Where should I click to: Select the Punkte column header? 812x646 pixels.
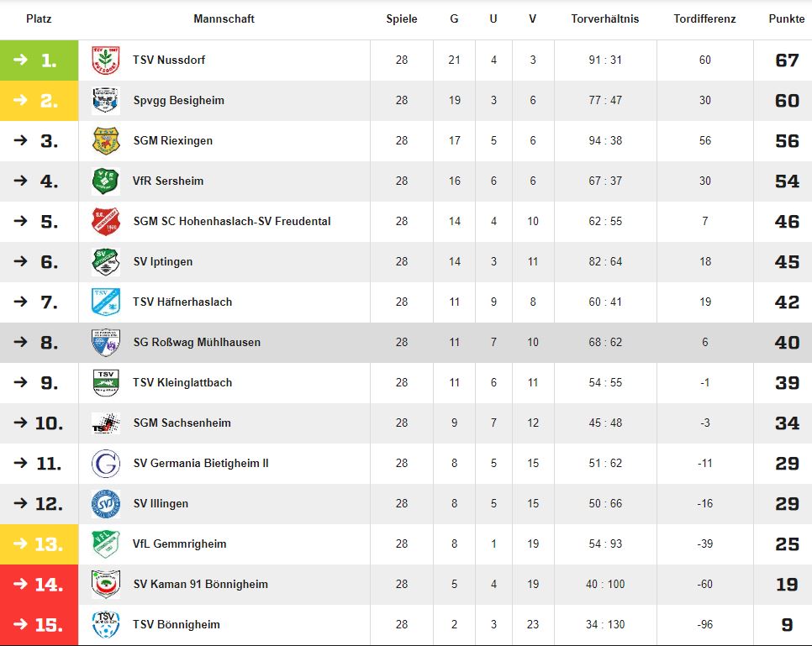point(787,18)
